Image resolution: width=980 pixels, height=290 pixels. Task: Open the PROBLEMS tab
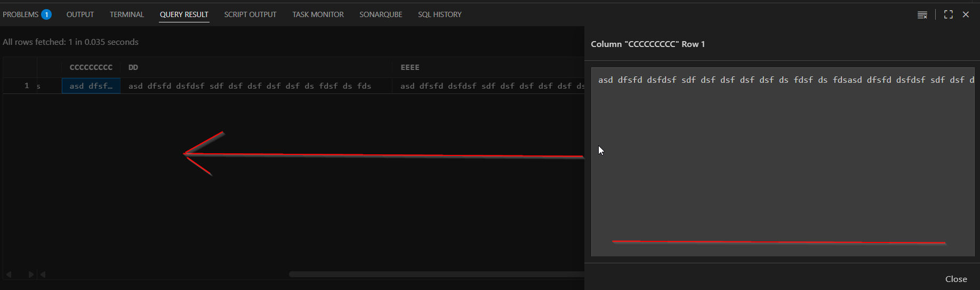(21, 15)
